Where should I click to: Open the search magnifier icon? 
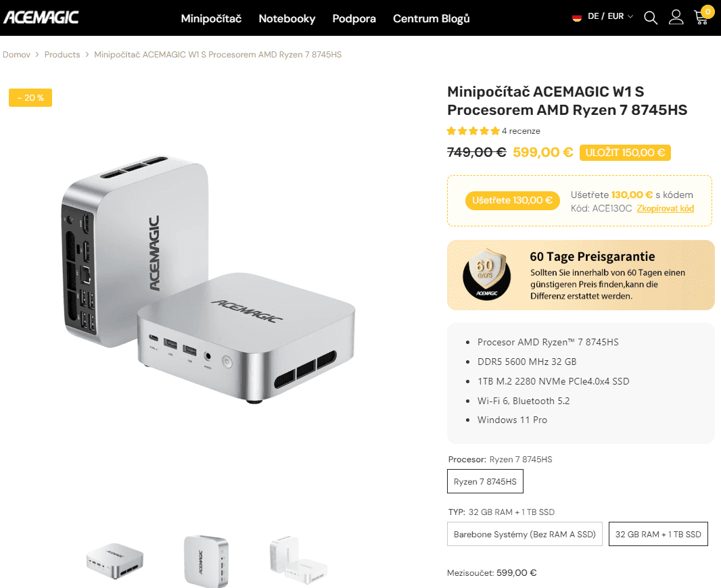coord(651,18)
